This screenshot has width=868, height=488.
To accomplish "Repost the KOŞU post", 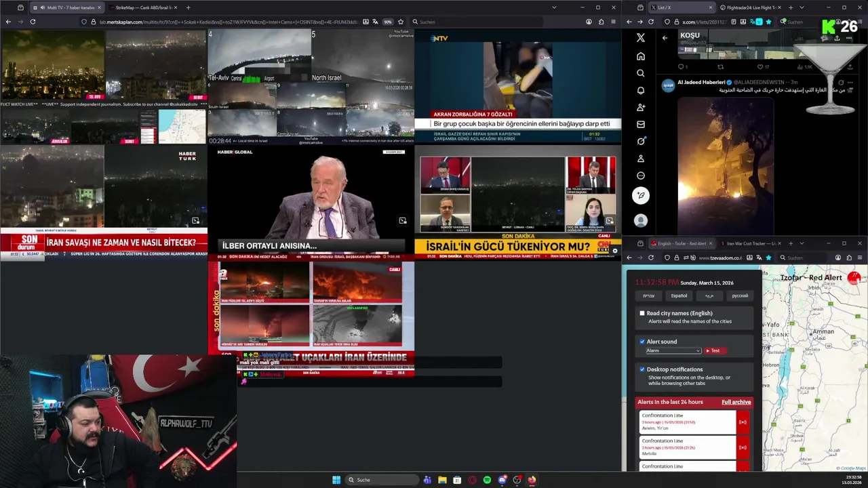I will pyautogui.click(x=721, y=67).
